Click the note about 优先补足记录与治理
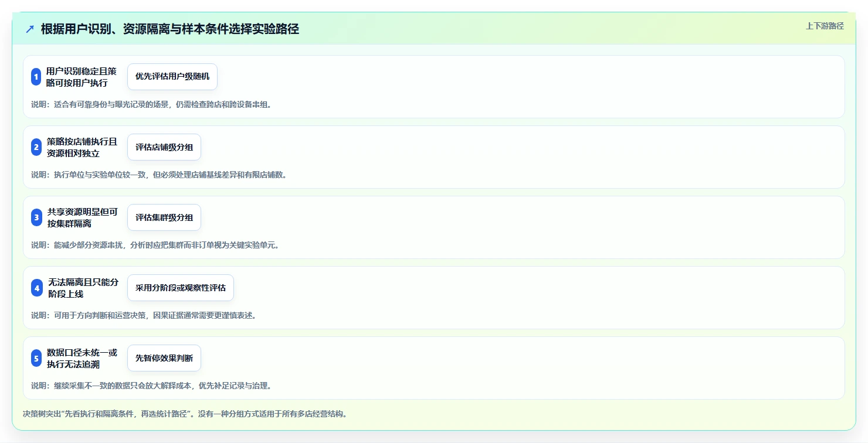 [x=151, y=386]
